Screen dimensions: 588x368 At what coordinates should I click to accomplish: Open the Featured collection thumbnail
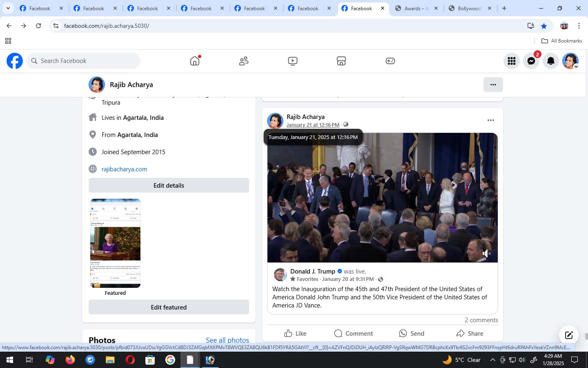115,243
